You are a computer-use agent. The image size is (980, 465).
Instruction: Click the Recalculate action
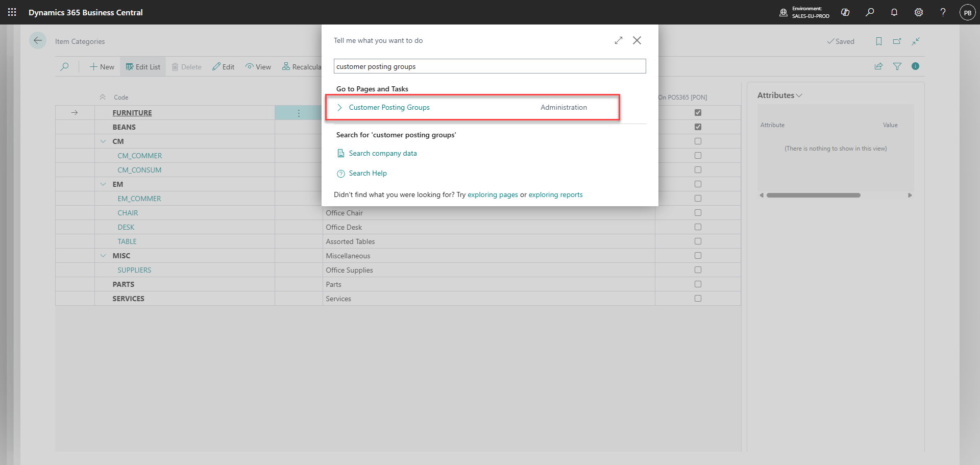(302, 67)
